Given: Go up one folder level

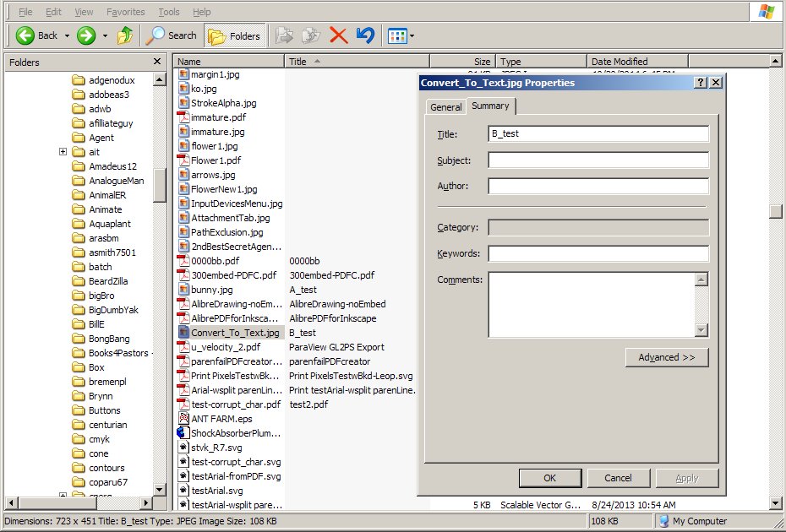Looking at the screenshot, I should click(125, 35).
